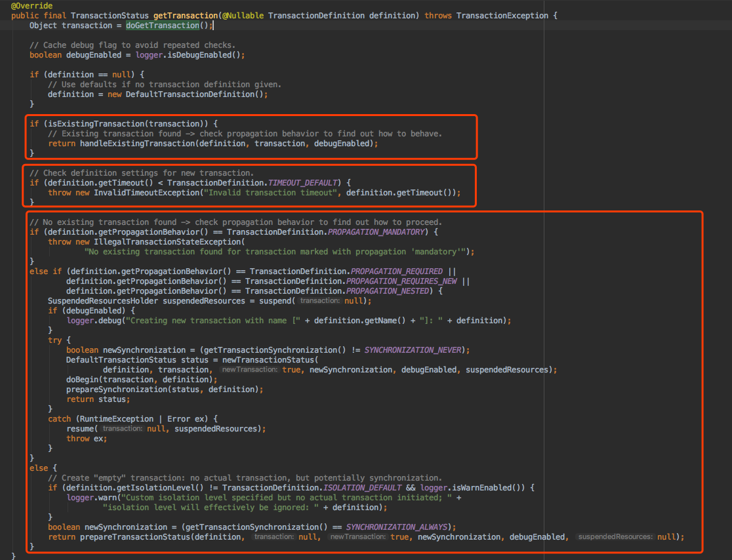732x560 pixels.
Task: Click the handleExistingTransaction method call
Action: pyautogui.click(x=138, y=144)
